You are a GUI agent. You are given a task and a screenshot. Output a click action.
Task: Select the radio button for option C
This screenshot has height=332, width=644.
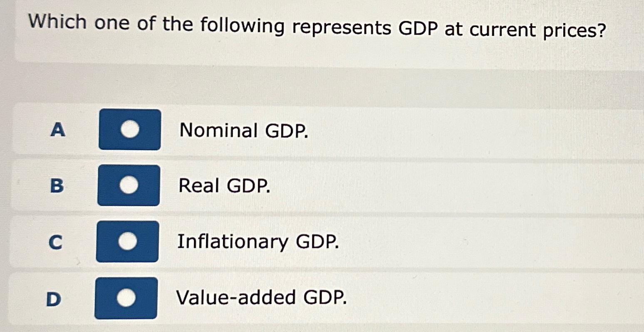click(127, 242)
